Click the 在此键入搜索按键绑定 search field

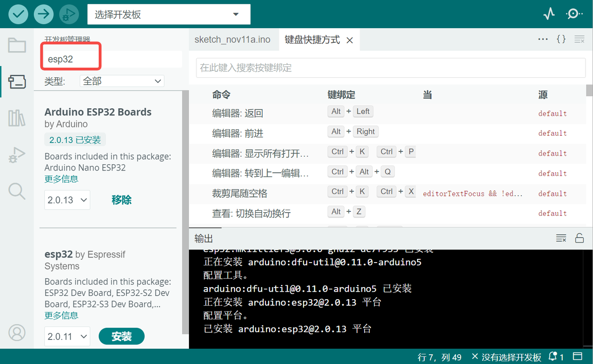pyautogui.click(x=391, y=68)
